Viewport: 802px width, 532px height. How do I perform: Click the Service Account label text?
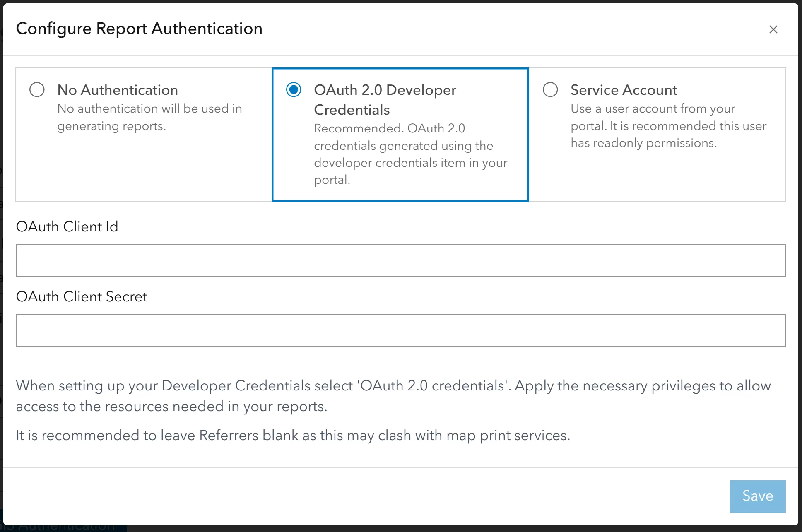[624, 90]
